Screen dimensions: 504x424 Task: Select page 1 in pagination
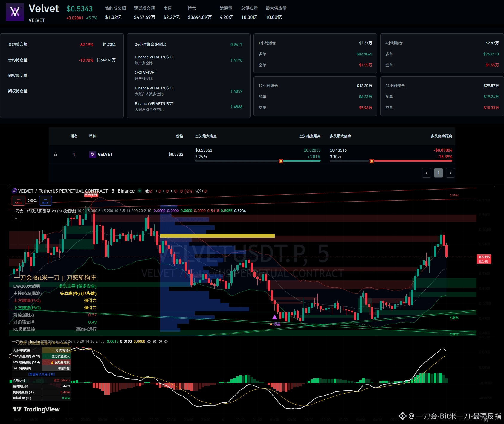click(x=439, y=173)
